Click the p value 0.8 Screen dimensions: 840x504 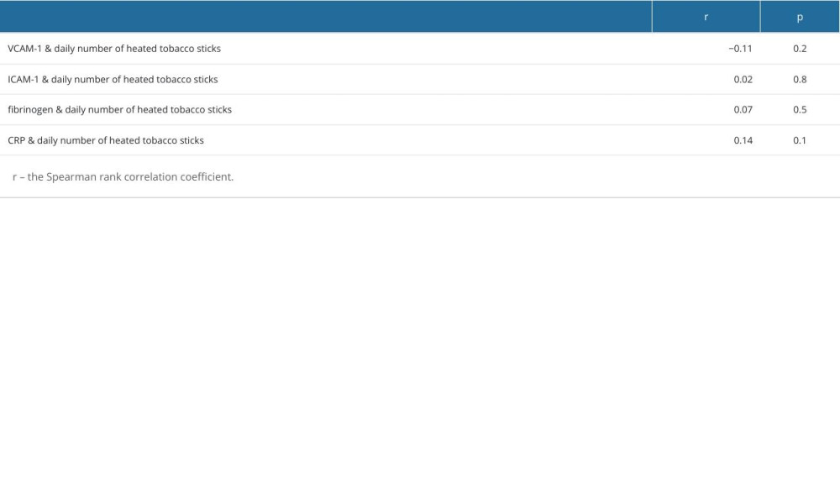click(x=800, y=79)
